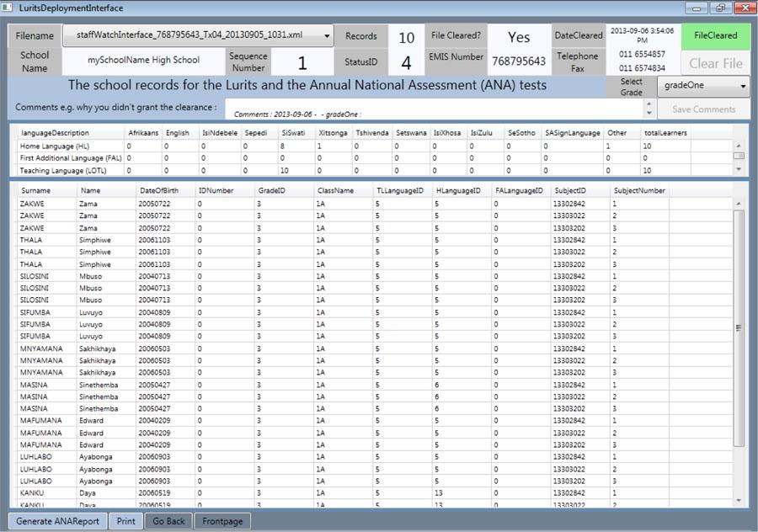The height and width of the screenshot is (532, 758).
Task: Click the down arrow beside comments box
Action: [x=649, y=114]
